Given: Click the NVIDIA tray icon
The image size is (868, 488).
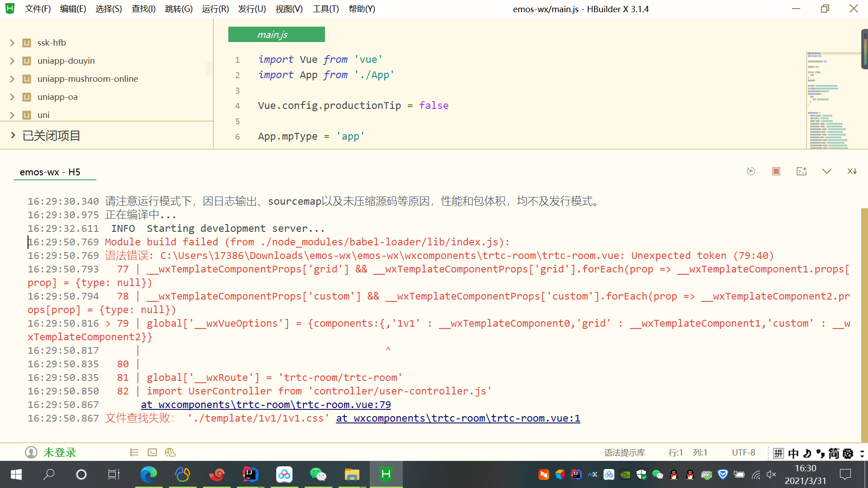Looking at the screenshot, I should pos(625,474).
